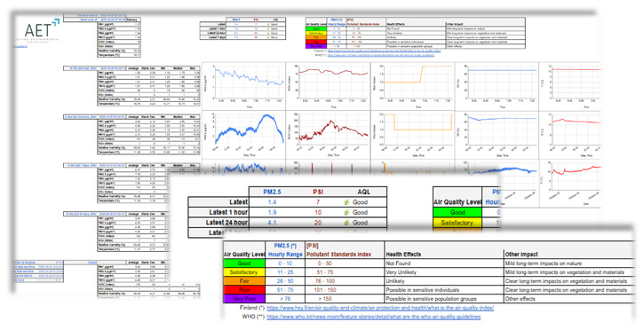This screenshot has height=330, width=644.
Task: Click the AET company logo
Action: click(x=38, y=31)
